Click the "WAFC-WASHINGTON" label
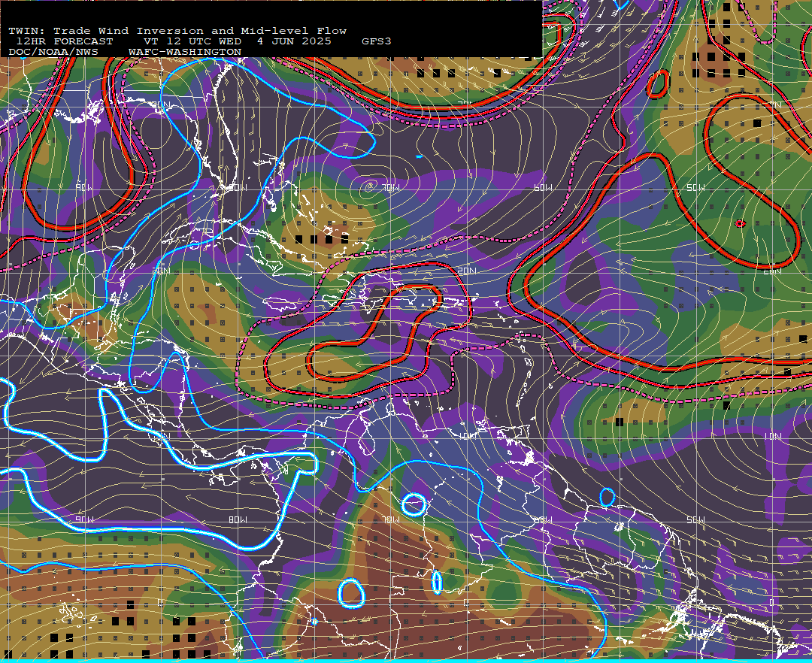Viewport: 812px width, 663px height. click(x=185, y=53)
